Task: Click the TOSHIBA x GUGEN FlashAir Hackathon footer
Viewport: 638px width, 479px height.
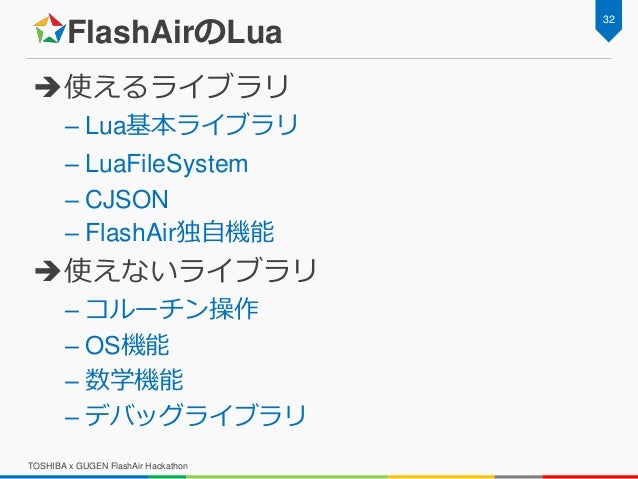Action: pyautogui.click(x=108, y=466)
